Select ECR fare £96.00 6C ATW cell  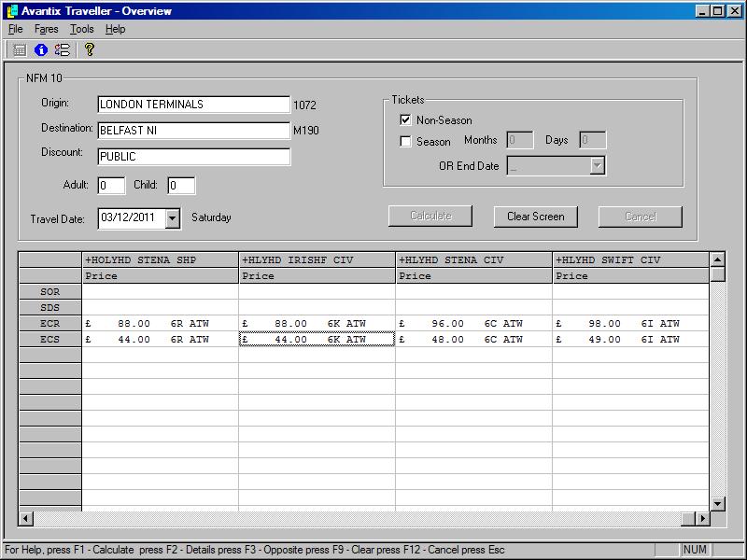[474, 323]
